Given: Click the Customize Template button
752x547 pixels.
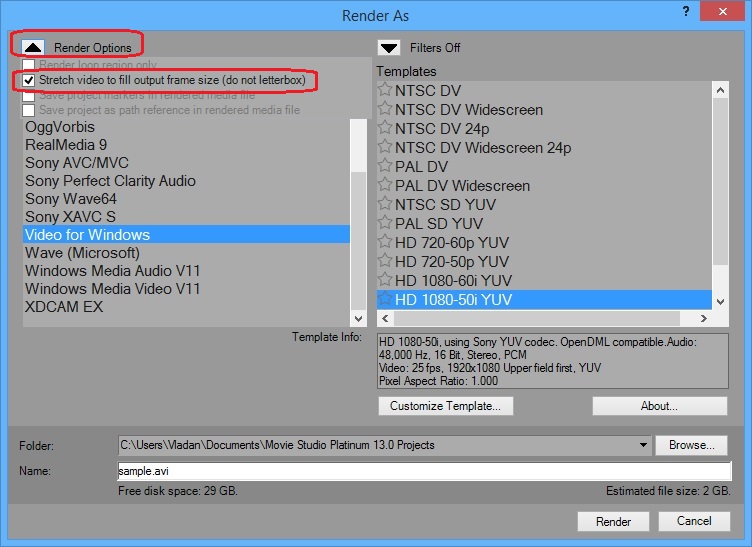Looking at the screenshot, I should point(445,406).
